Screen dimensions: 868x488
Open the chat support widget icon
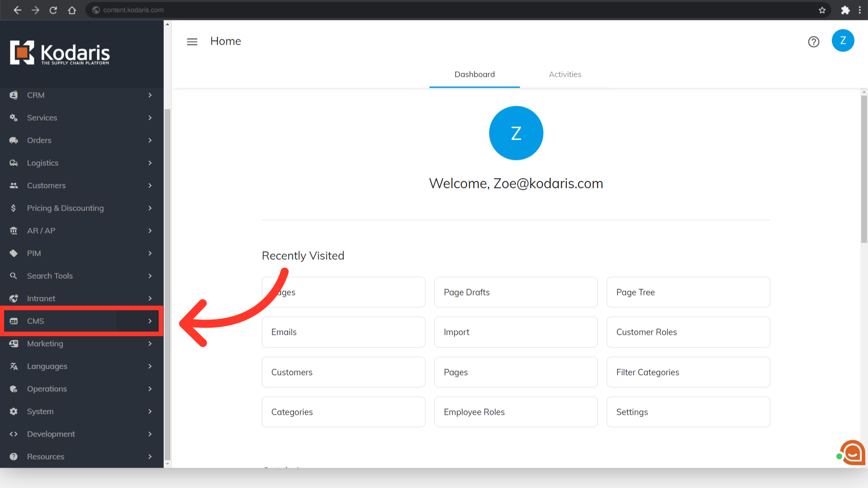[x=853, y=452]
